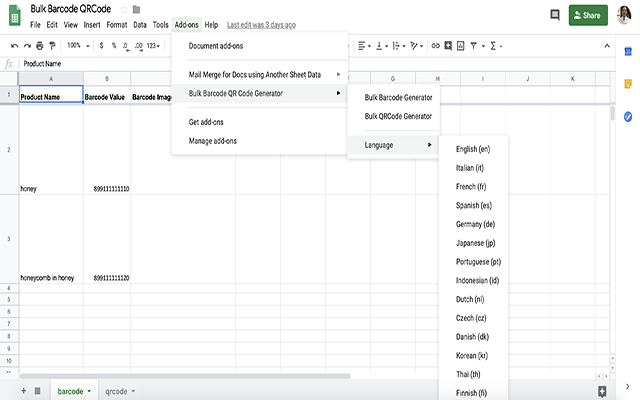Viewport: 640px width, 400px height.
Task: Open horizontal align dropdown
Action: pos(364,46)
